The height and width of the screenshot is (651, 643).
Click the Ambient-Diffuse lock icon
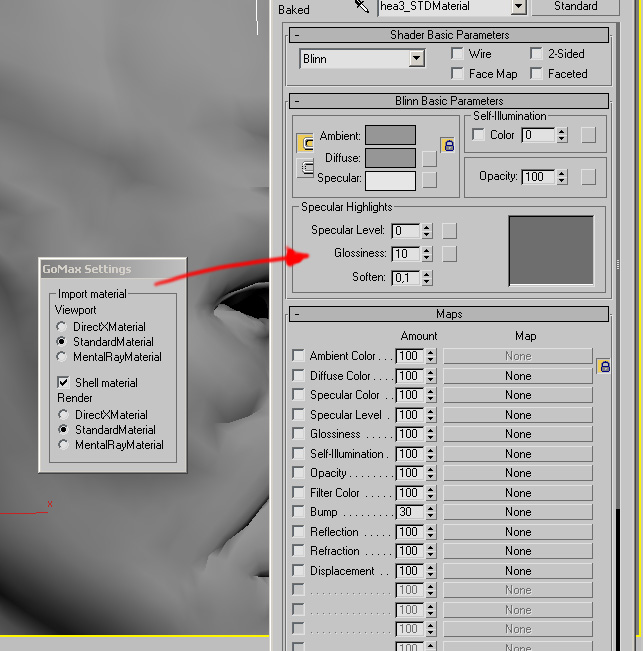pos(448,145)
